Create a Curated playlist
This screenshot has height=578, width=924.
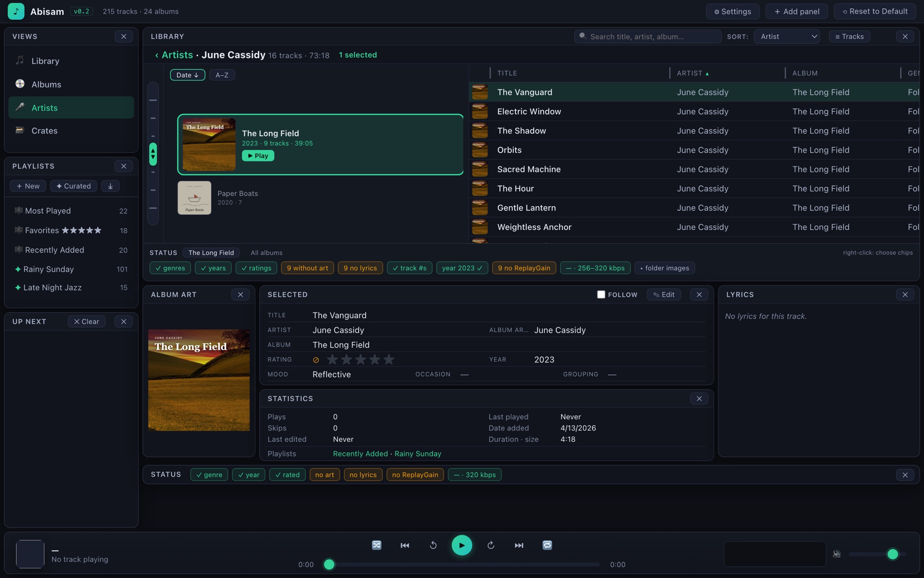(x=73, y=186)
